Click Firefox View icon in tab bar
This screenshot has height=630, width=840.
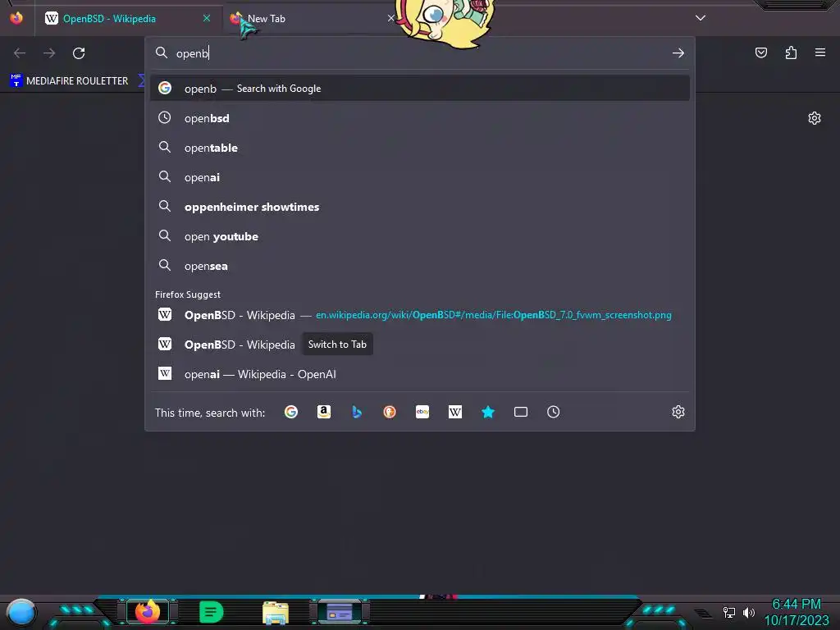tap(16, 18)
